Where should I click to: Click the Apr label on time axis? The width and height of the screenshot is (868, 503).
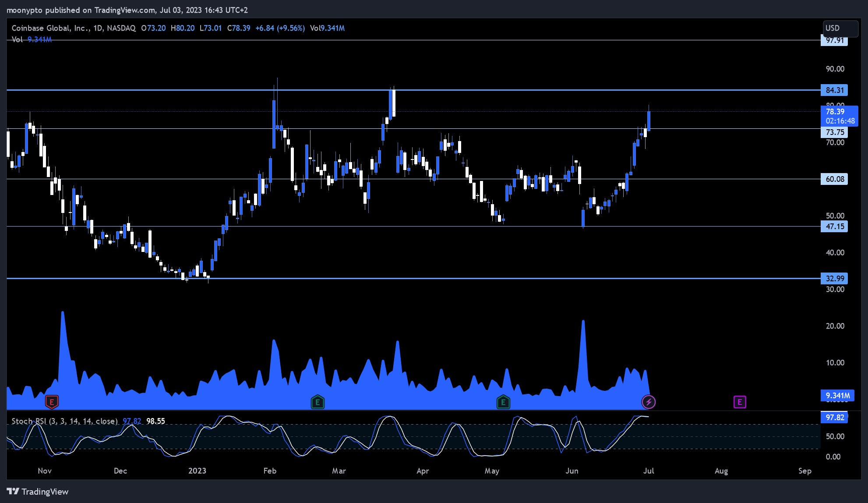tap(423, 471)
